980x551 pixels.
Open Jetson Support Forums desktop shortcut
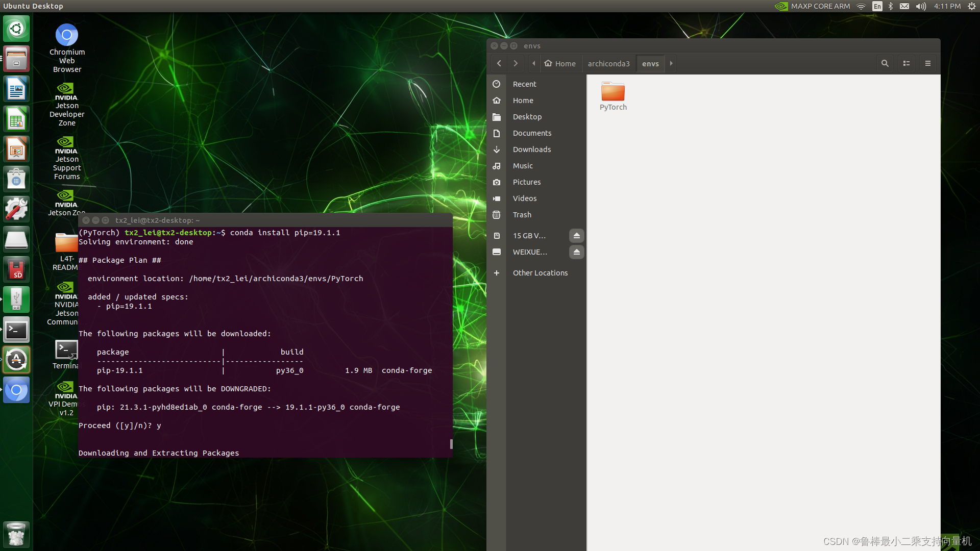pyautogui.click(x=67, y=158)
